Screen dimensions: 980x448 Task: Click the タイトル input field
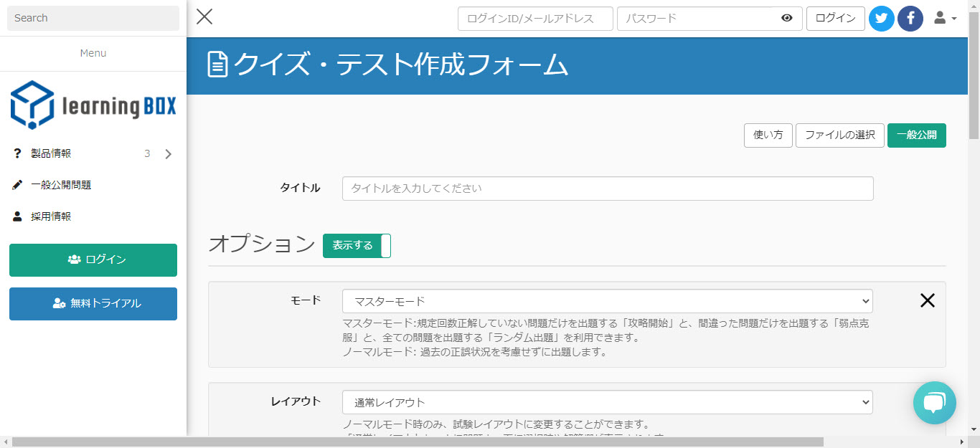(607, 189)
